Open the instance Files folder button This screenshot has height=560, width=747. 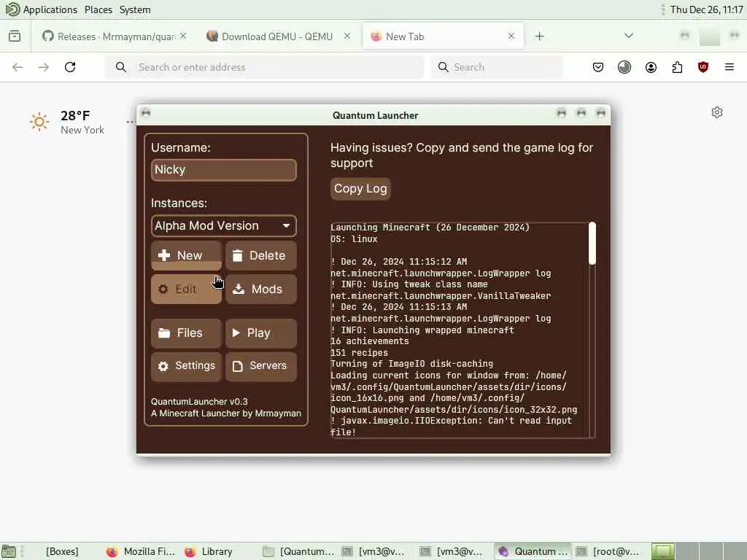pos(186,332)
